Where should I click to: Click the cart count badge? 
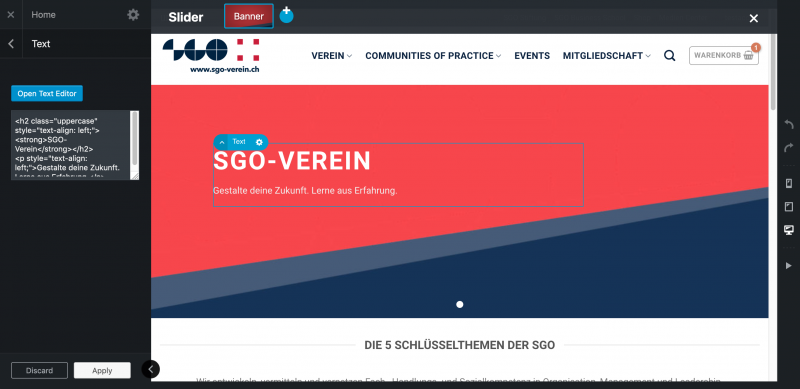756,47
